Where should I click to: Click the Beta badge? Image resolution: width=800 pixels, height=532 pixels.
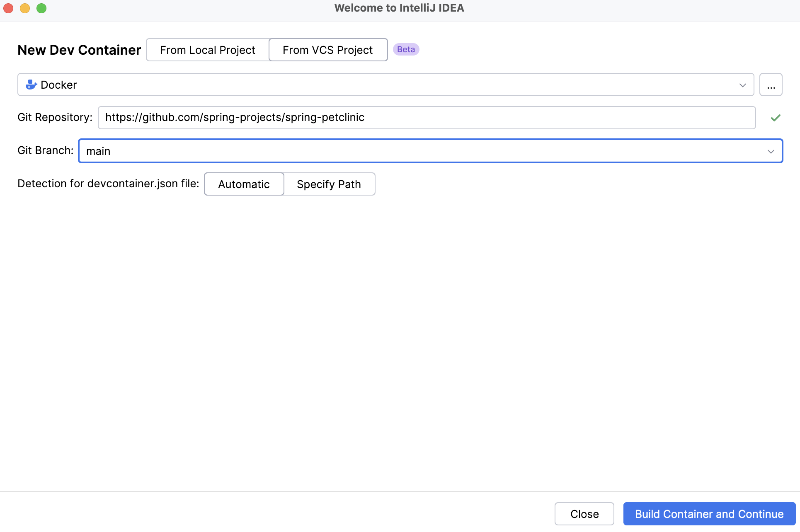pyautogui.click(x=406, y=49)
